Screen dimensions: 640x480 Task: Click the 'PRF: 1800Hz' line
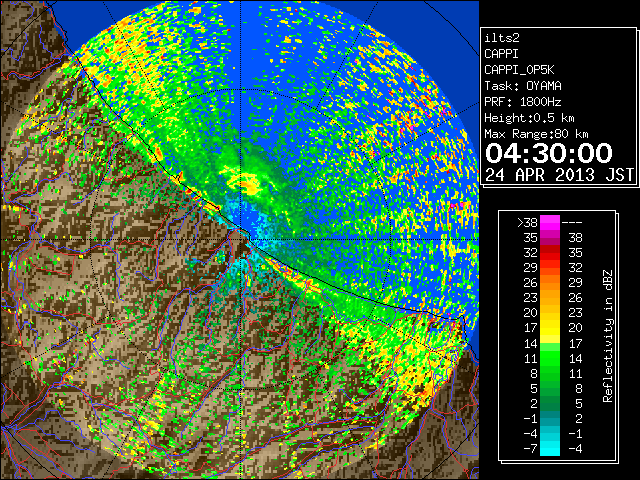point(523,102)
